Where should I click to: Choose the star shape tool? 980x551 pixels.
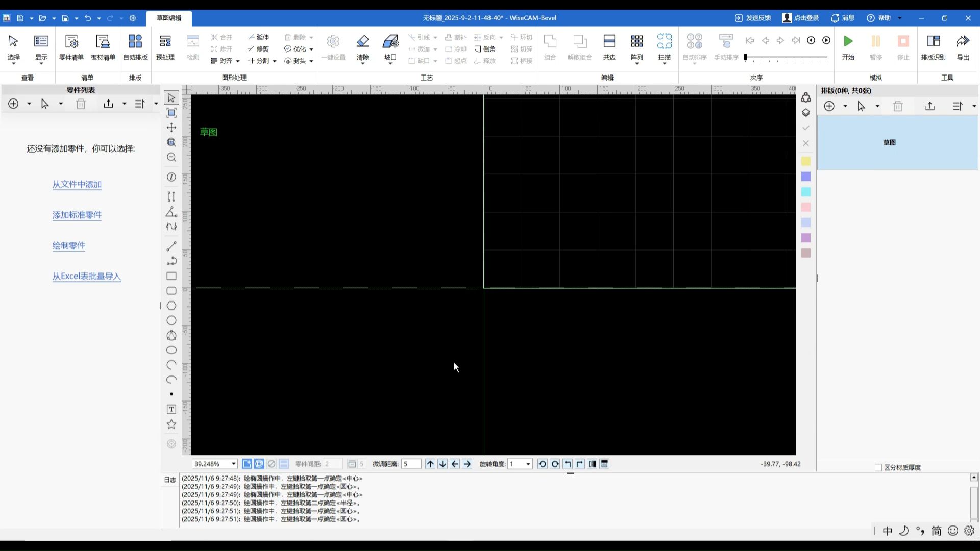pyautogui.click(x=171, y=424)
